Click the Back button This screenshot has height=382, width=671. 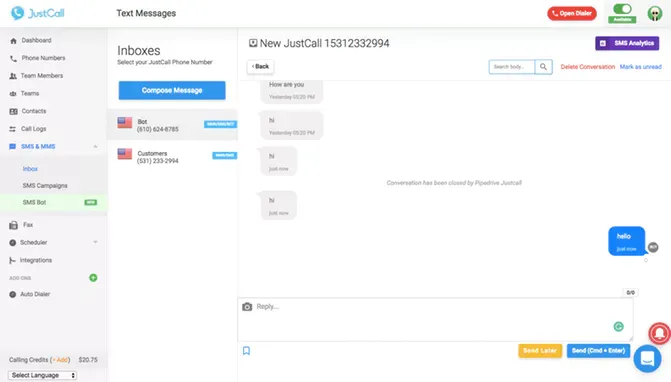click(260, 66)
